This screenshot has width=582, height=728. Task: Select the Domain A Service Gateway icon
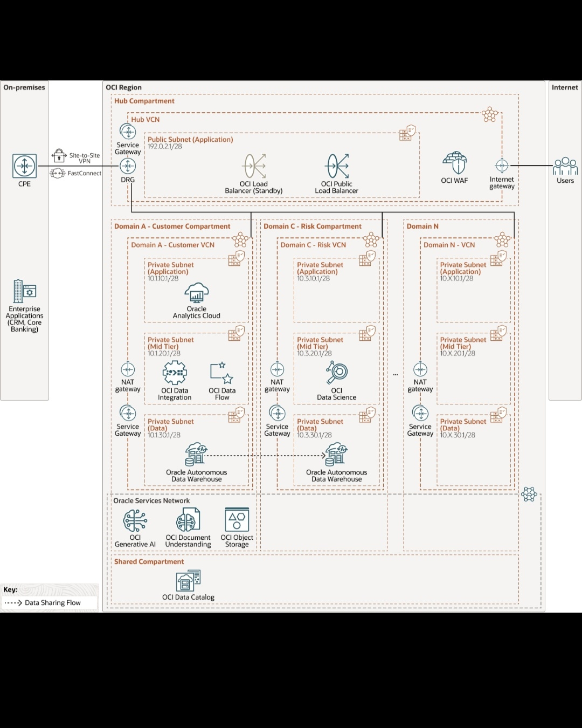pos(128,414)
